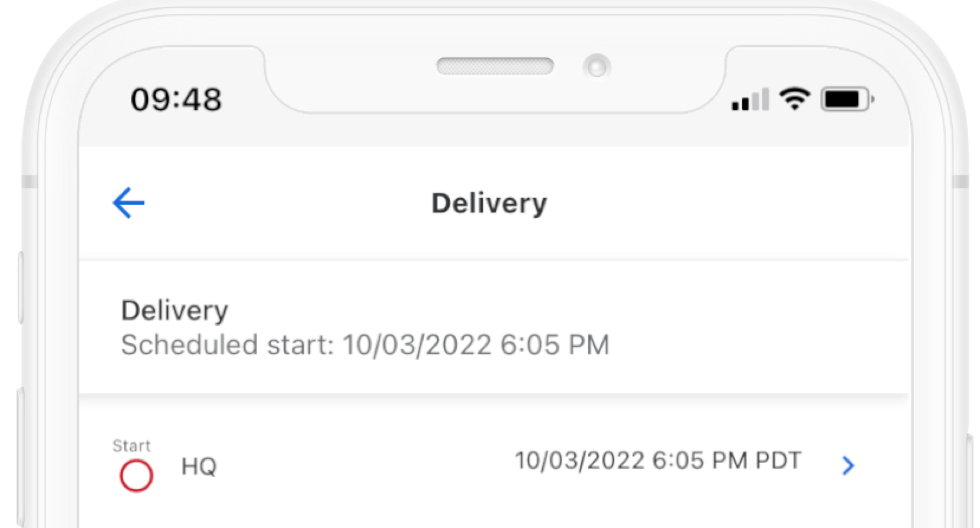The image size is (980, 528).
Task: Select the HQ stop name
Action: (199, 466)
